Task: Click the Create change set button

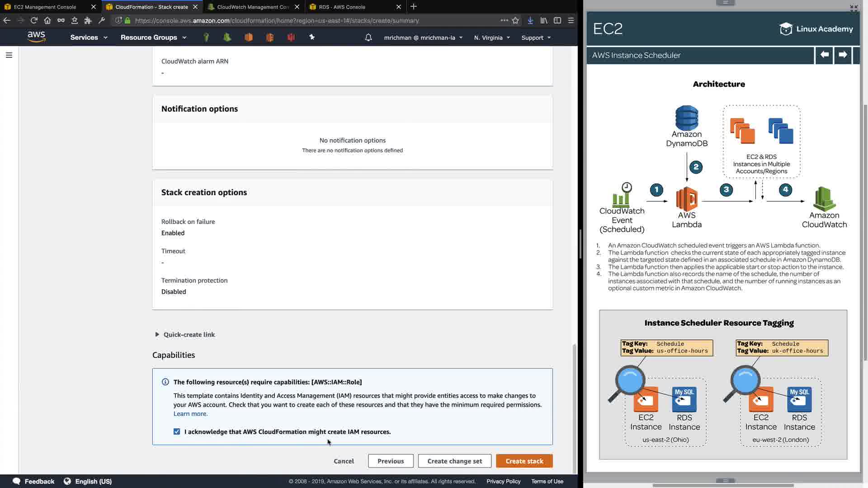Action: click(454, 461)
